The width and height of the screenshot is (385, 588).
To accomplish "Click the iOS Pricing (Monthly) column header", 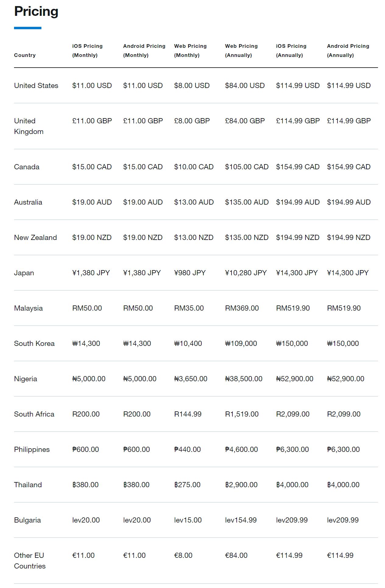I will (x=87, y=51).
